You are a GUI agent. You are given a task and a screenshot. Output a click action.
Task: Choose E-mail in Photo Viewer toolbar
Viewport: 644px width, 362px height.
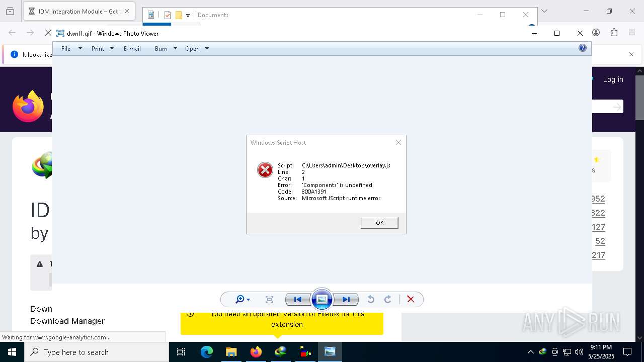[132, 49]
